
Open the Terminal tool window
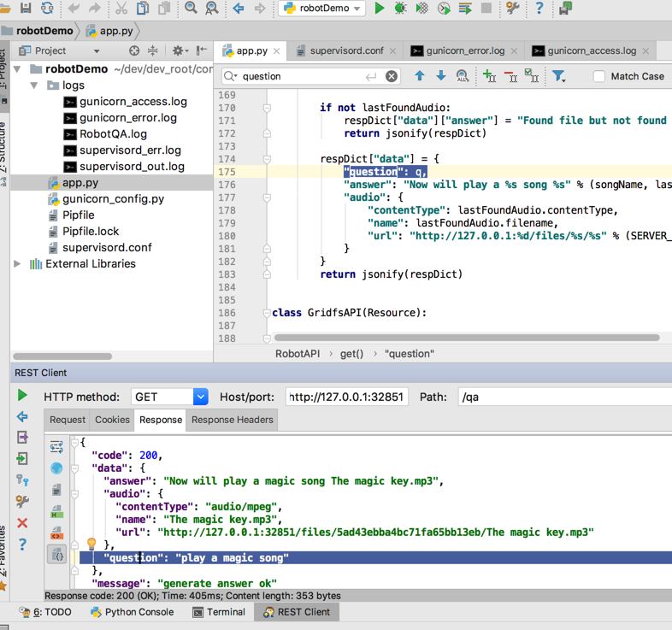click(x=220, y=612)
